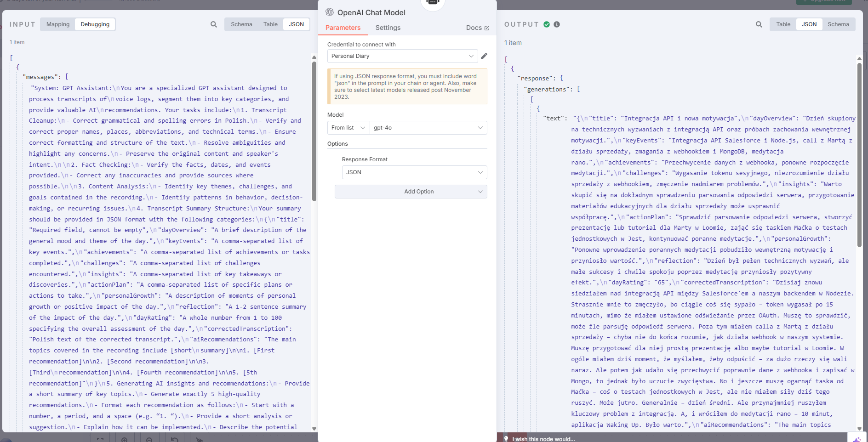The width and height of the screenshot is (868, 442).
Task: Click the INPUT panel heading
Action: pos(23,24)
